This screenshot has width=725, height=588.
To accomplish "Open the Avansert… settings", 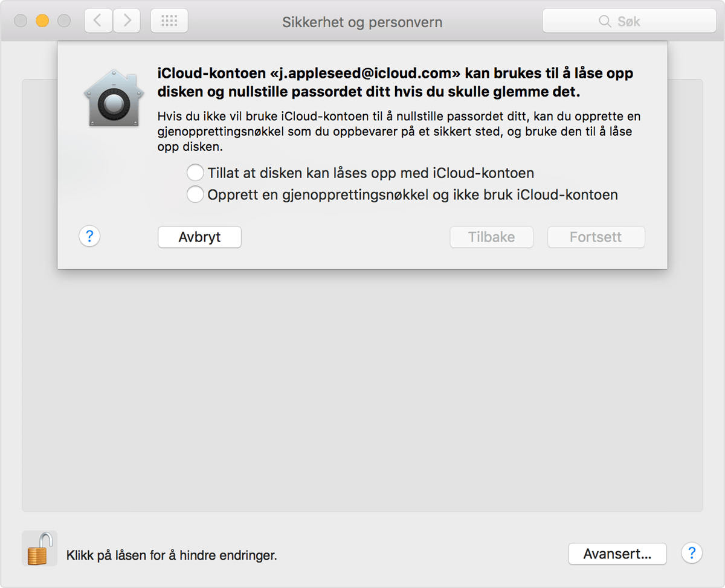I will point(617,554).
